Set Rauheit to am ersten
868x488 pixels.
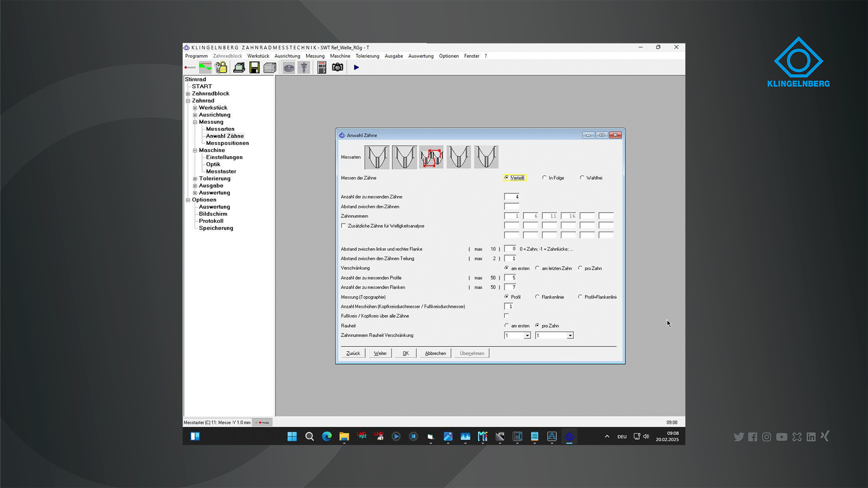[506, 325]
